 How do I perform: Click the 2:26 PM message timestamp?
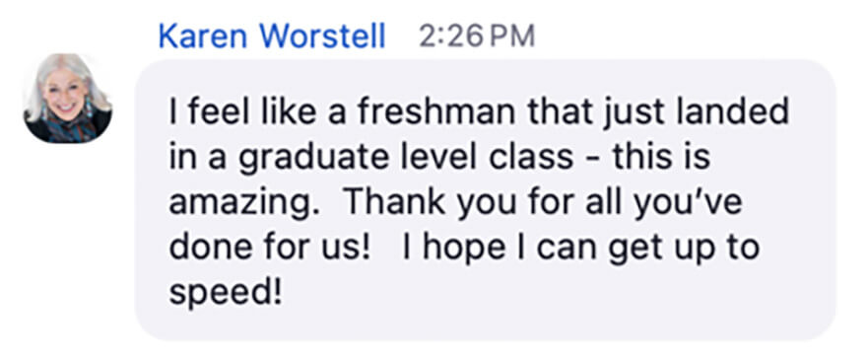(x=477, y=36)
